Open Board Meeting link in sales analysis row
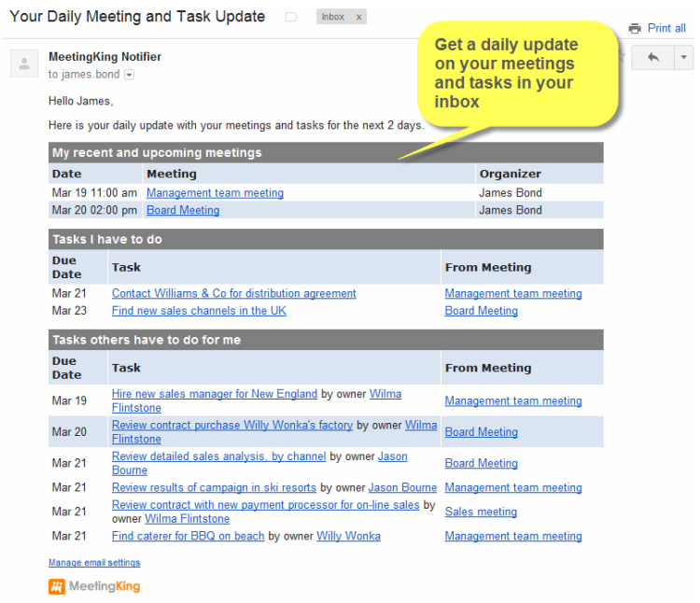Image resolution: width=700 pixels, height=603 pixels. [x=482, y=463]
